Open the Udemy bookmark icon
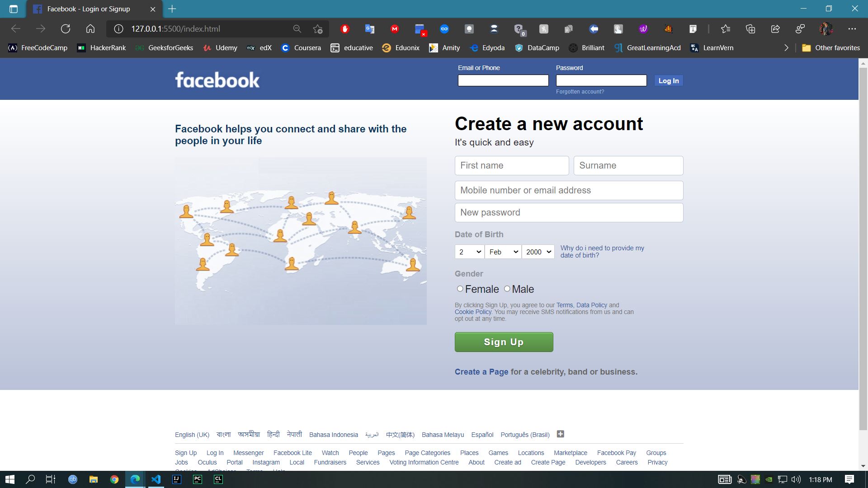The height and width of the screenshot is (488, 868). click(208, 47)
